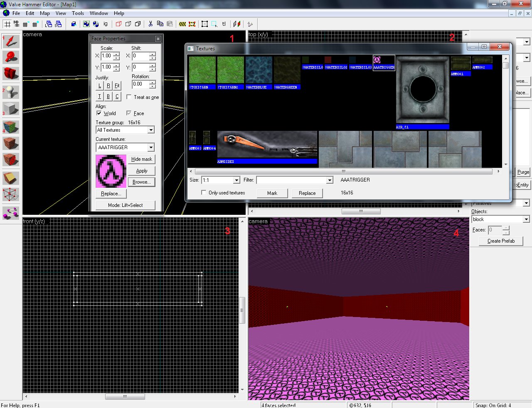Click the Load window state icon
The height and width of the screenshot is (408, 532).
coord(49,24)
